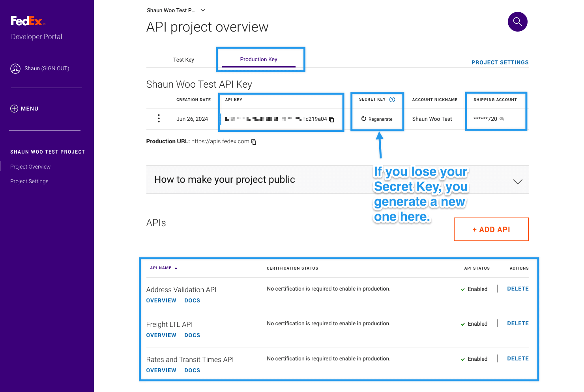The image size is (584, 392).
Task: Copy the Production URL
Action: [x=254, y=142]
